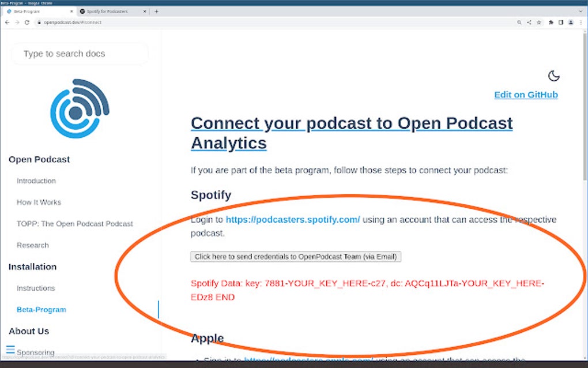Expand the tab search chevron

point(581,12)
